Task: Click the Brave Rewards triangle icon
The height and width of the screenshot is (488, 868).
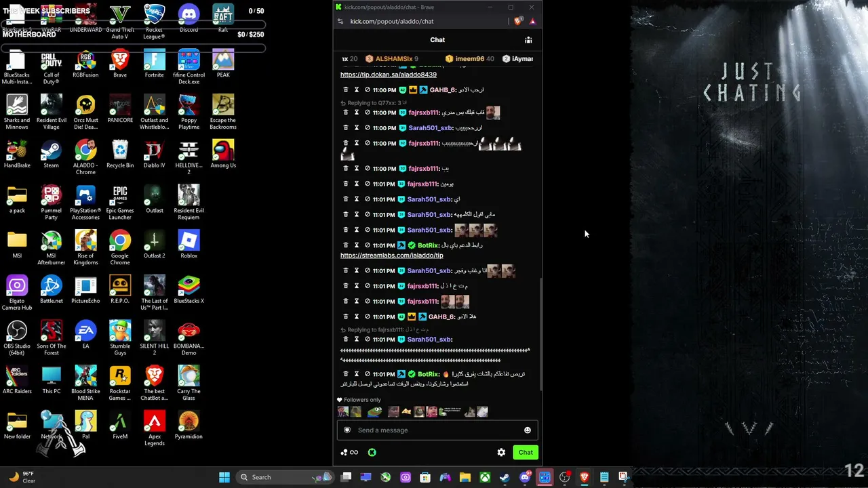Action: tap(532, 21)
